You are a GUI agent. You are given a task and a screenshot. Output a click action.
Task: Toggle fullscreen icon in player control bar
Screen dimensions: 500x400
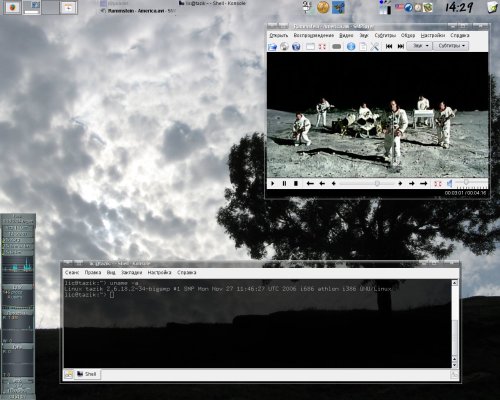pyautogui.click(x=438, y=183)
